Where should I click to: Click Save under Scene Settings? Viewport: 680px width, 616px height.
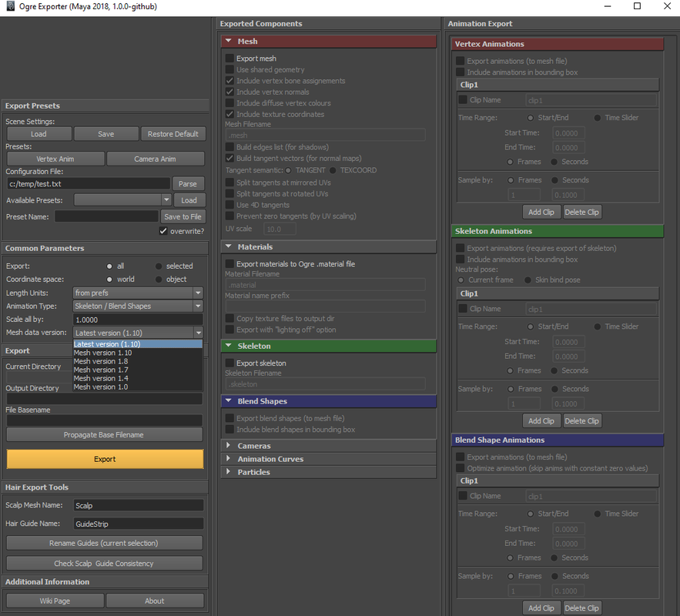(x=106, y=134)
